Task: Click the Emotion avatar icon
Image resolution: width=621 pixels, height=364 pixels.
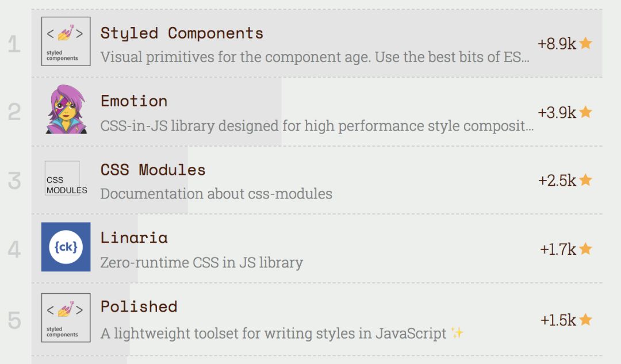Action: pyautogui.click(x=66, y=109)
